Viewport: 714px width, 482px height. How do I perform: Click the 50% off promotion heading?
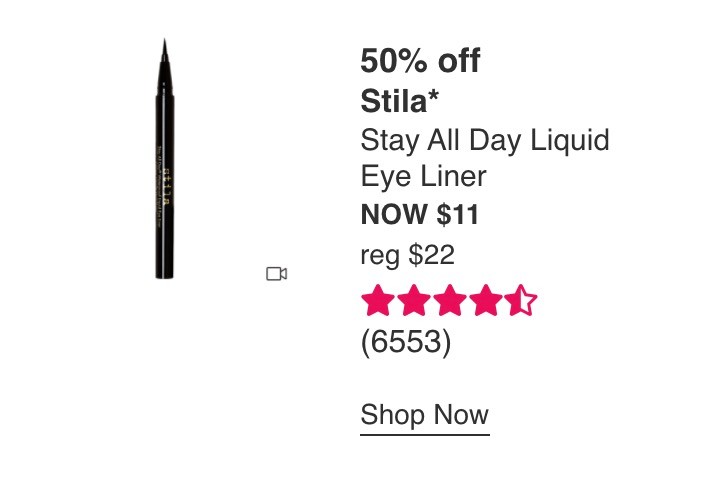click(x=420, y=61)
